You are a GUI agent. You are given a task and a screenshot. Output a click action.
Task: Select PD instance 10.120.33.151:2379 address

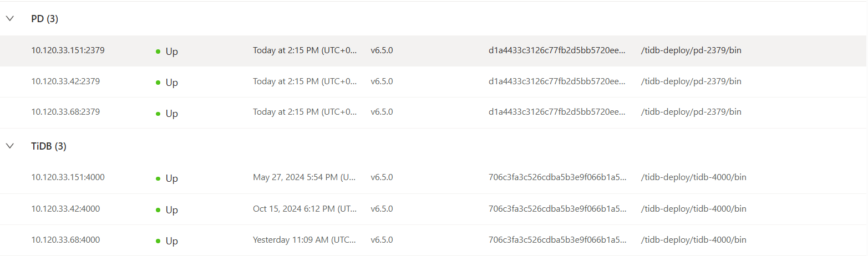(68, 50)
